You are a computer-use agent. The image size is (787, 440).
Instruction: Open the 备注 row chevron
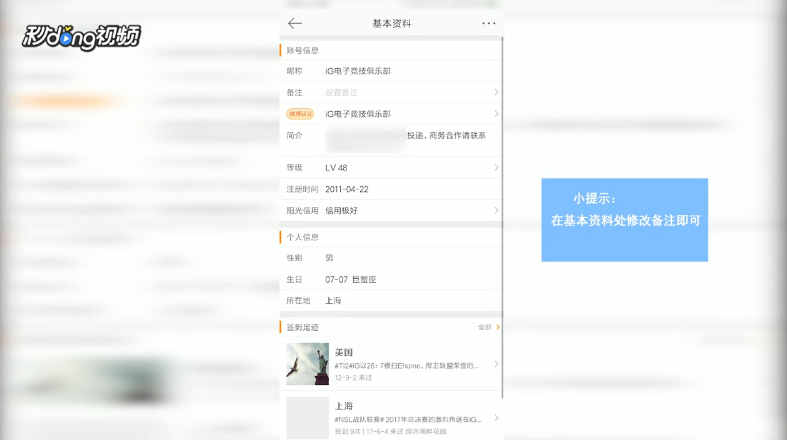point(496,92)
